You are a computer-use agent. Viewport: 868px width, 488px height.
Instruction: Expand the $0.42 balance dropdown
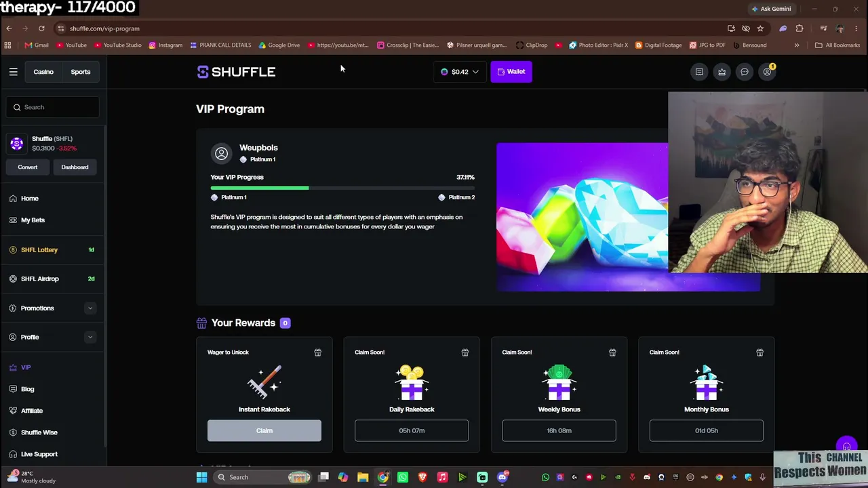460,72
